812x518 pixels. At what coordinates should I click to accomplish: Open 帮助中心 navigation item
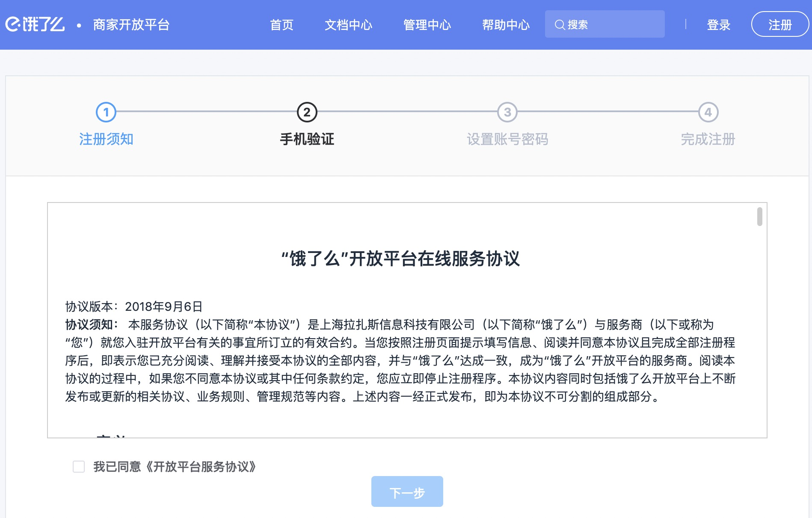pos(506,25)
